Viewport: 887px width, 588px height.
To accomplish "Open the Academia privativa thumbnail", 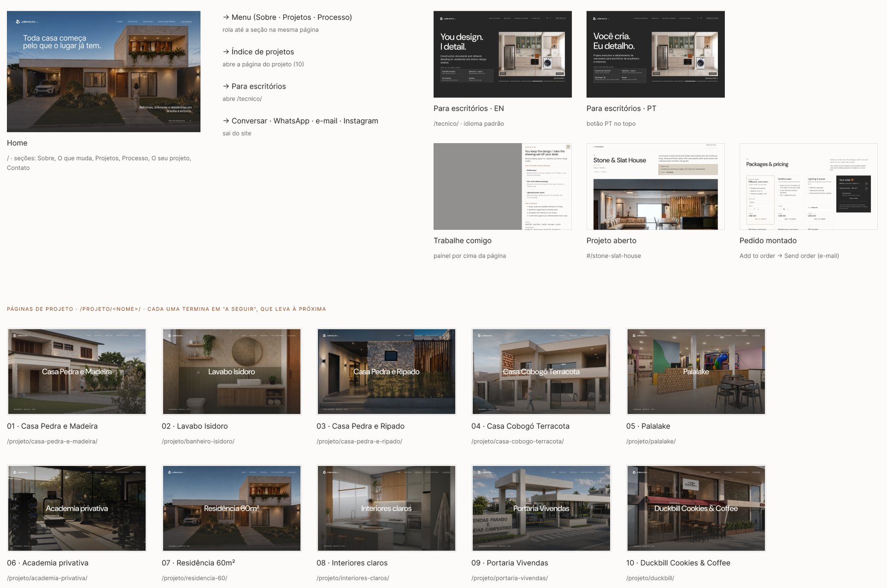I will tap(77, 508).
